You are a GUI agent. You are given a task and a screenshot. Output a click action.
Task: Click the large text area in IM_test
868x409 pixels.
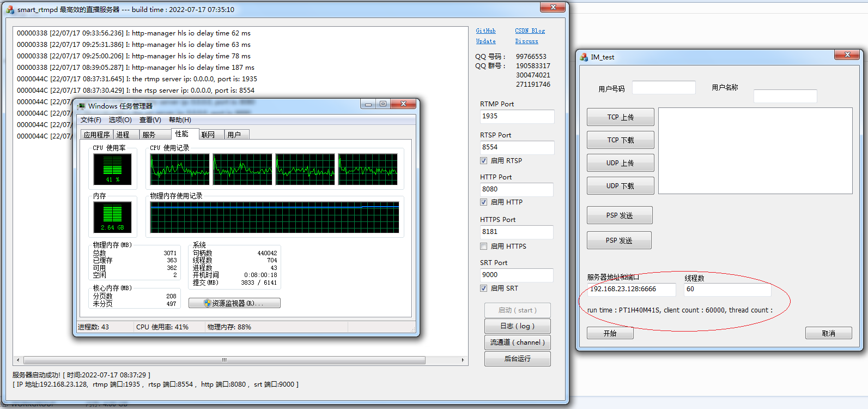[755, 151]
